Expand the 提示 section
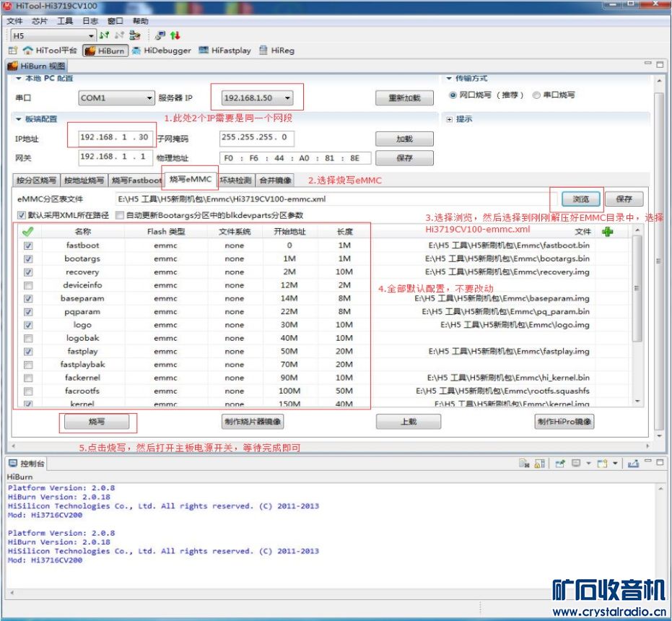672x621 pixels. click(449, 119)
